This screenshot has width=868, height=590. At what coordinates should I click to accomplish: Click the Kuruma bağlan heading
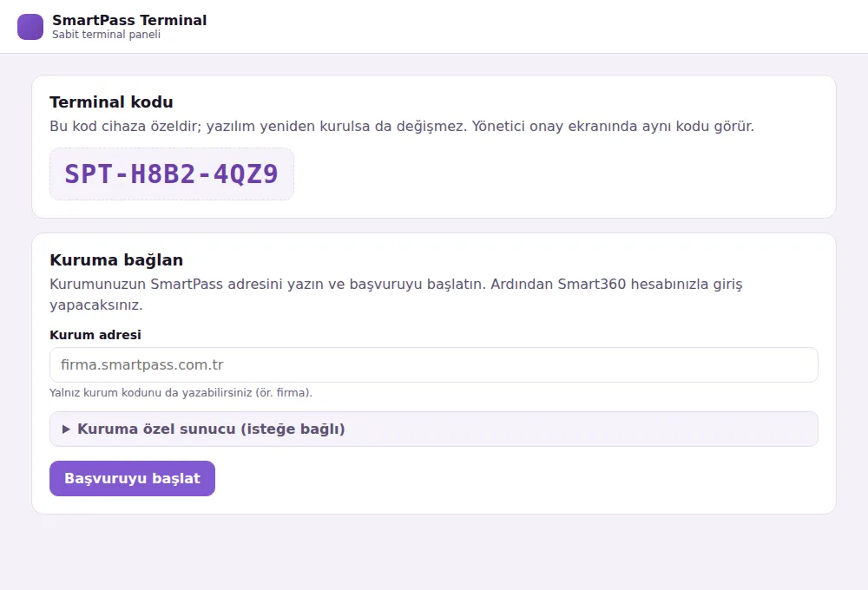point(116,259)
